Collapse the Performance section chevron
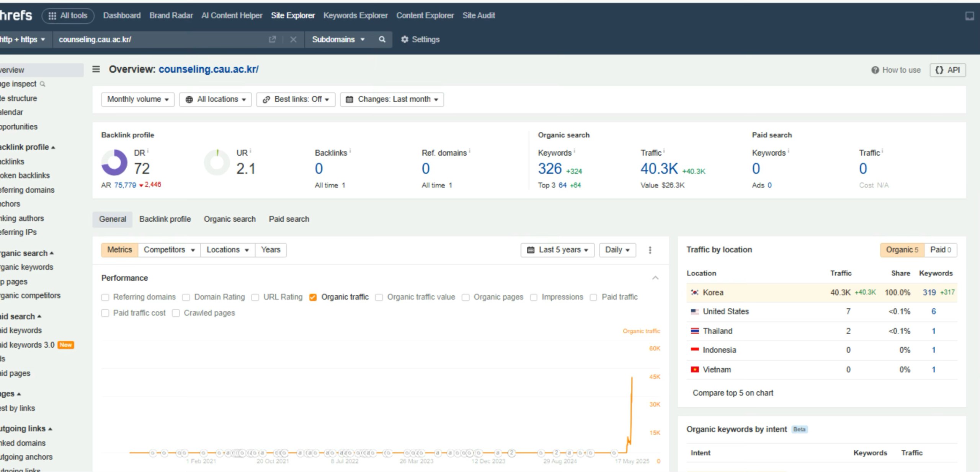The width and height of the screenshot is (980, 472). tap(655, 278)
